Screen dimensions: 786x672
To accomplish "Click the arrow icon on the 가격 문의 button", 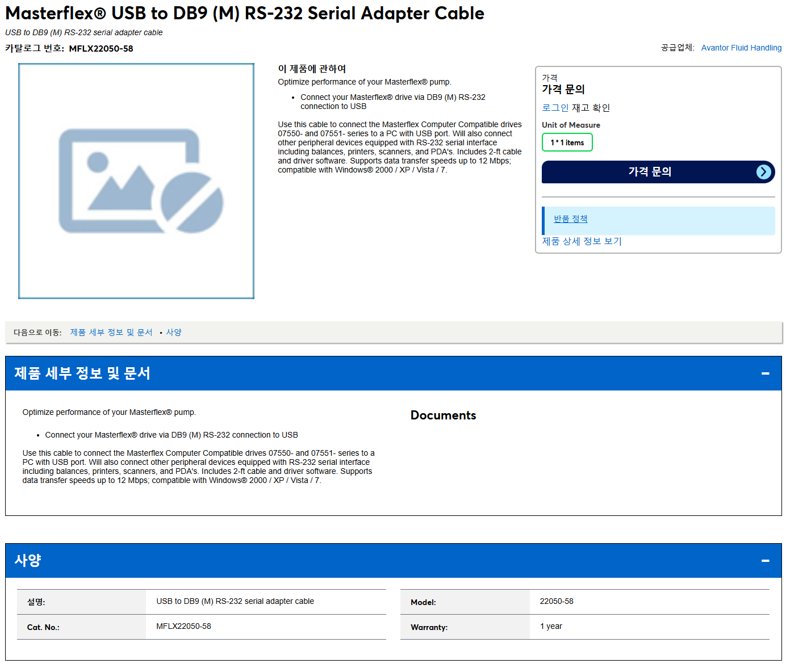I will pos(764,172).
